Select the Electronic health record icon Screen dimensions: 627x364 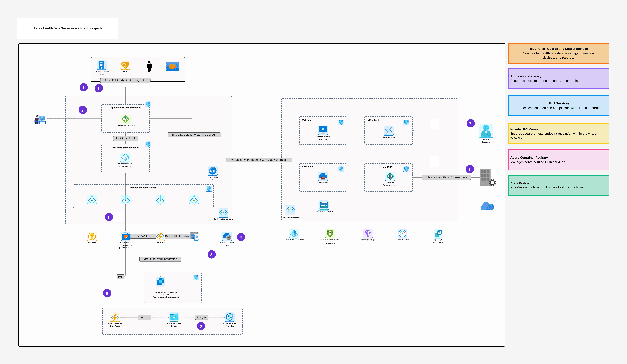tap(101, 65)
